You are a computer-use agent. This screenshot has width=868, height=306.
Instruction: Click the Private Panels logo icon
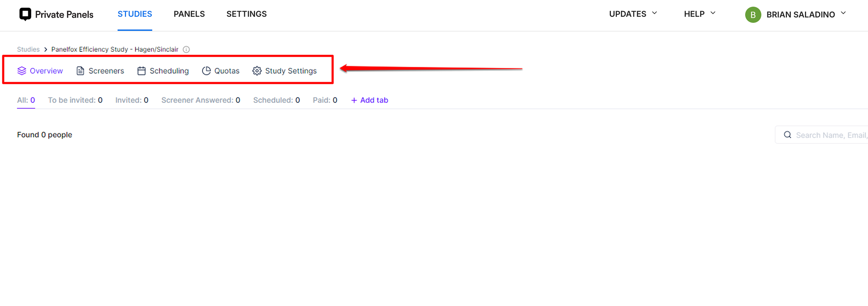[x=25, y=14]
